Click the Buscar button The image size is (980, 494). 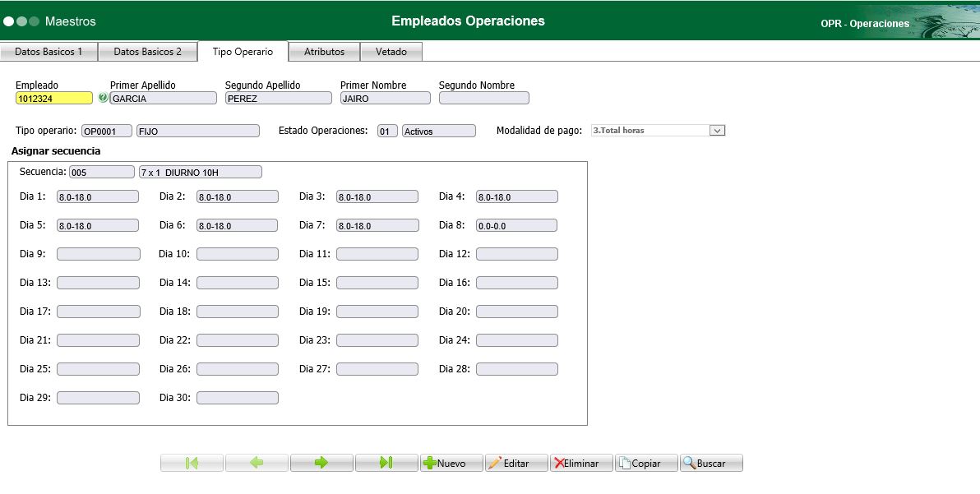[712, 463]
